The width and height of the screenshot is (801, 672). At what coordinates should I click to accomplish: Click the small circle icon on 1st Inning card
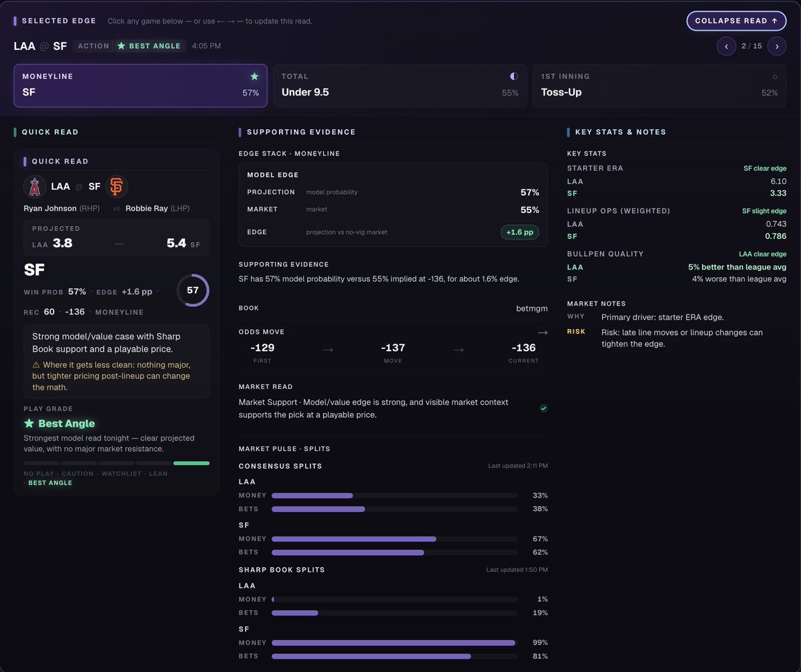tap(775, 77)
